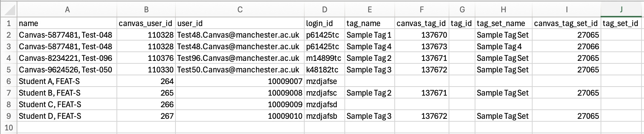Viewport: 644px width, 134px height.
Task: Click the Student D canvas_user_id cell 267
Action: click(x=146, y=116)
